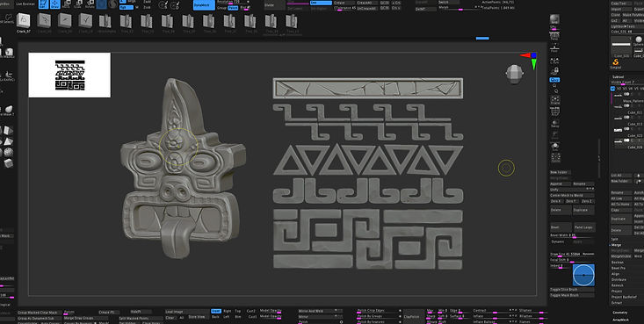Click the Panel Loops button

[x=584, y=227]
